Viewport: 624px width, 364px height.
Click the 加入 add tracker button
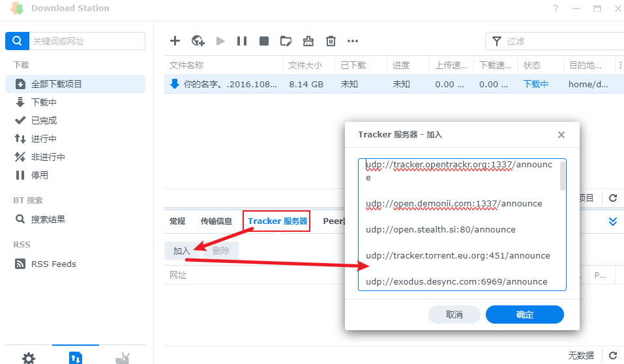point(181,251)
